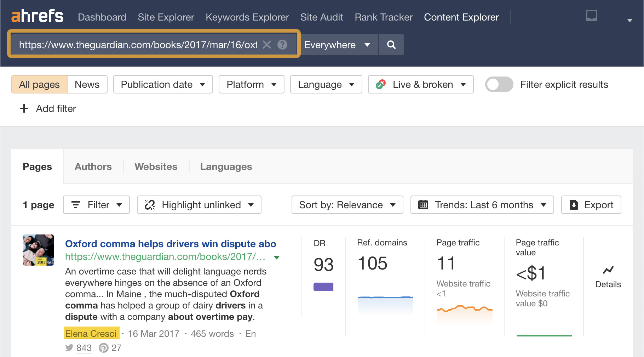
Task: Open the Elena Cresci author link
Action: [91, 333]
